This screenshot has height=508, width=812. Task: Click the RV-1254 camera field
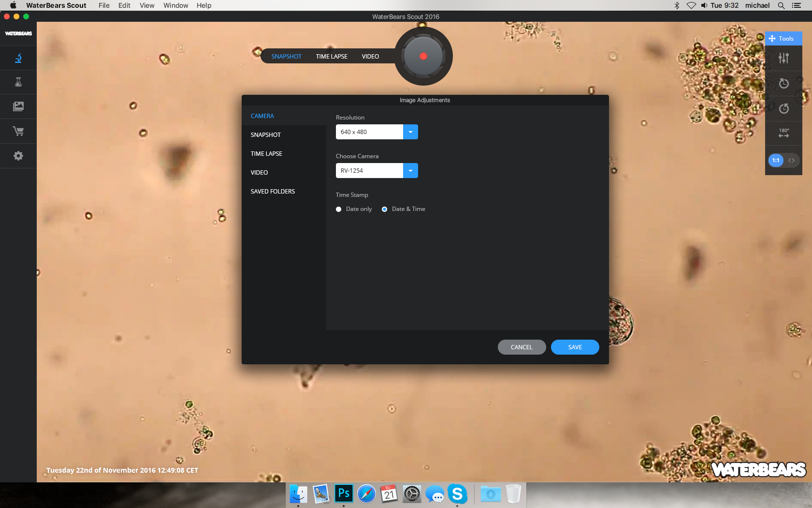[x=369, y=171]
